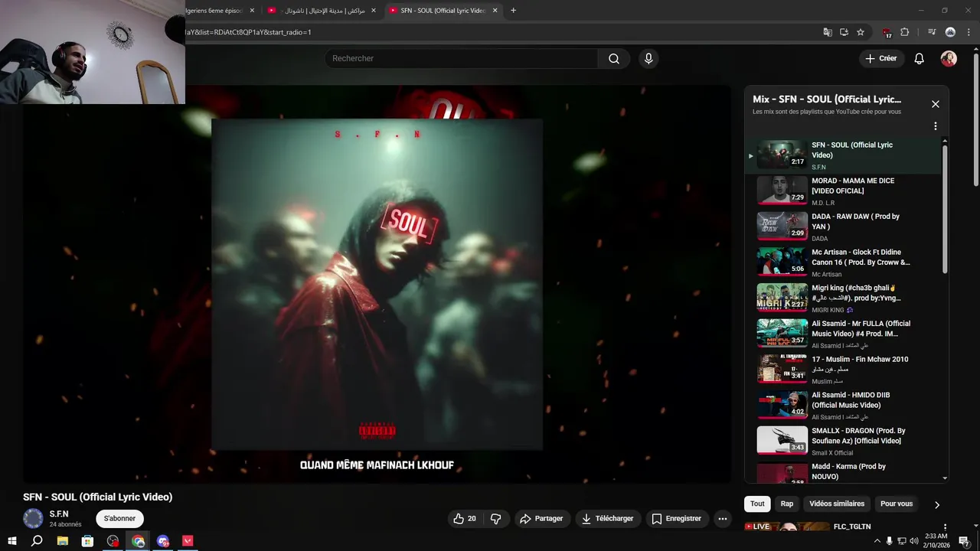
Task: Open Microsoft Store from the taskbar
Action: tap(87, 541)
